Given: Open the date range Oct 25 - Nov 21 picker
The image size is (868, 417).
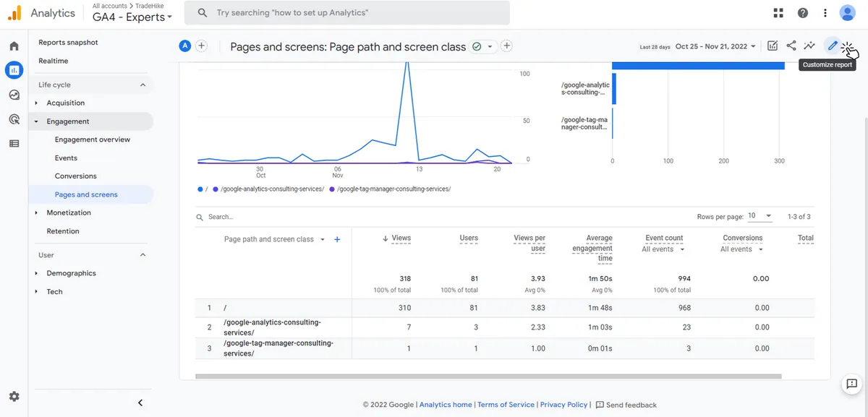Looking at the screenshot, I should click(715, 46).
